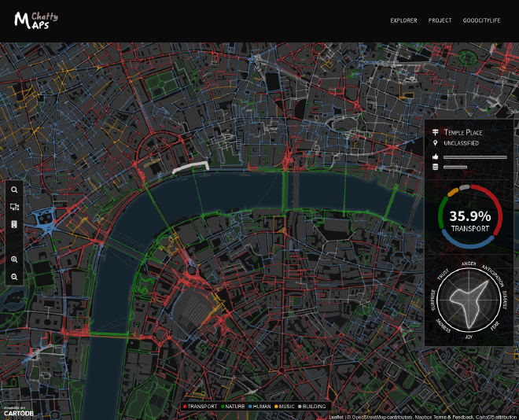Image resolution: width=519 pixels, height=420 pixels.
Task: Zoom out of the map
Action: click(14, 277)
